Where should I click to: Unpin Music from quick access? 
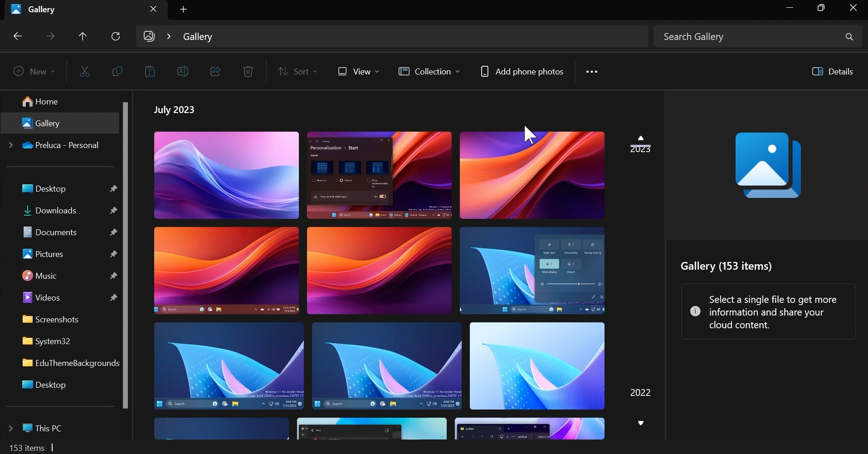[x=113, y=276]
